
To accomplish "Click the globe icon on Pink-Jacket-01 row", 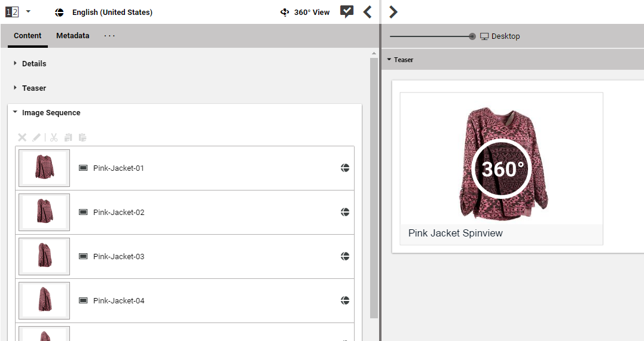I will [345, 168].
